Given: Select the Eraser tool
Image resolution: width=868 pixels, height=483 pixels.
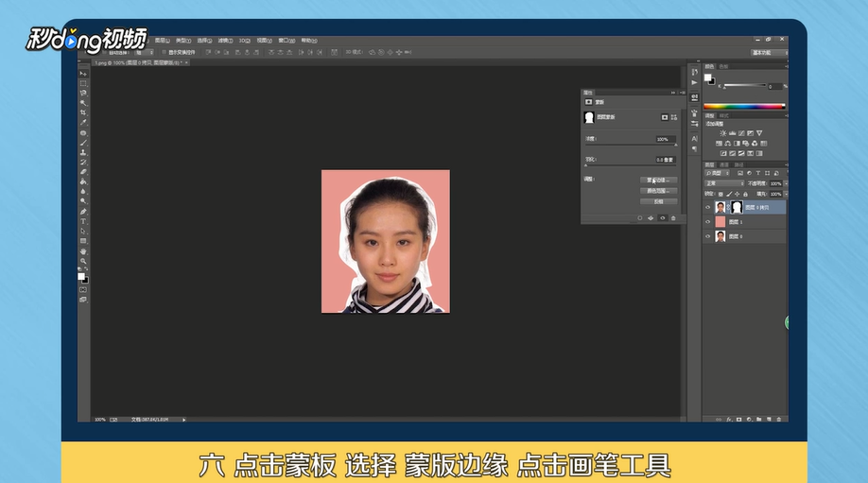Looking at the screenshot, I should pos(83,171).
